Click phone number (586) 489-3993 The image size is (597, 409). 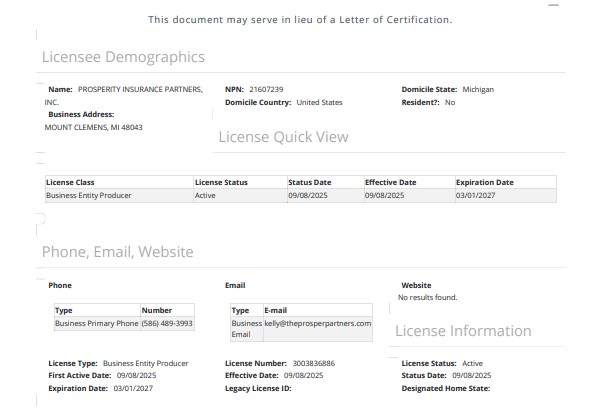pyautogui.click(x=168, y=323)
